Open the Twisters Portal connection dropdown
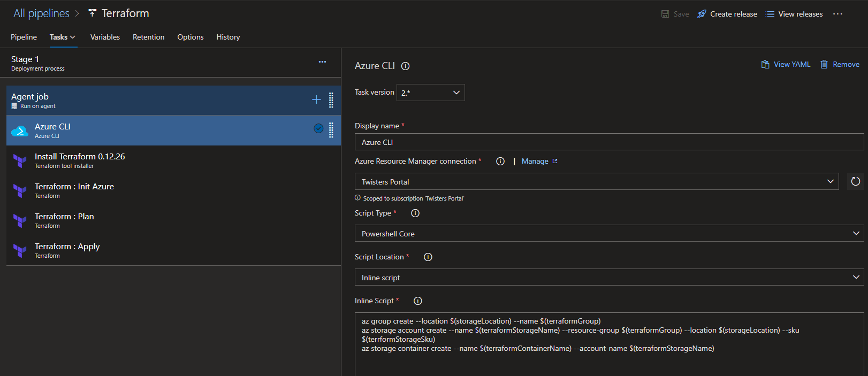The width and height of the screenshot is (868, 376). click(x=596, y=182)
